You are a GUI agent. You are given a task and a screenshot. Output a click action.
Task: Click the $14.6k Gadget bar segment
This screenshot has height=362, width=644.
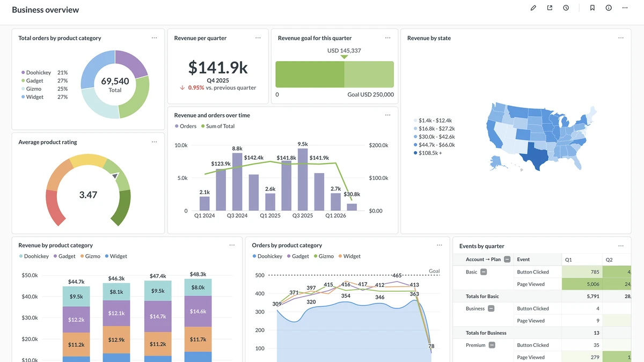[x=198, y=311]
